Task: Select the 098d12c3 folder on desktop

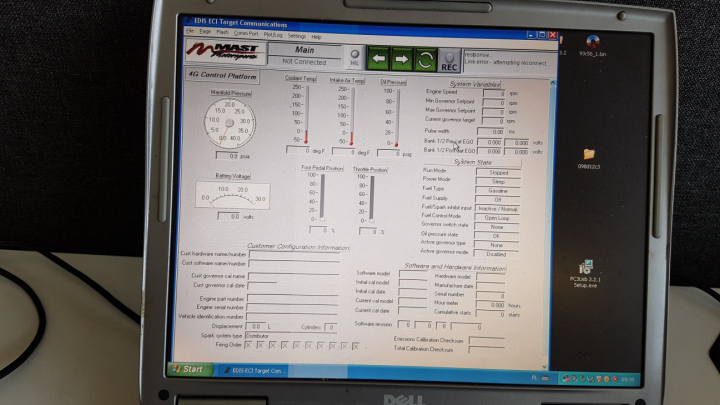Action: (589, 159)
